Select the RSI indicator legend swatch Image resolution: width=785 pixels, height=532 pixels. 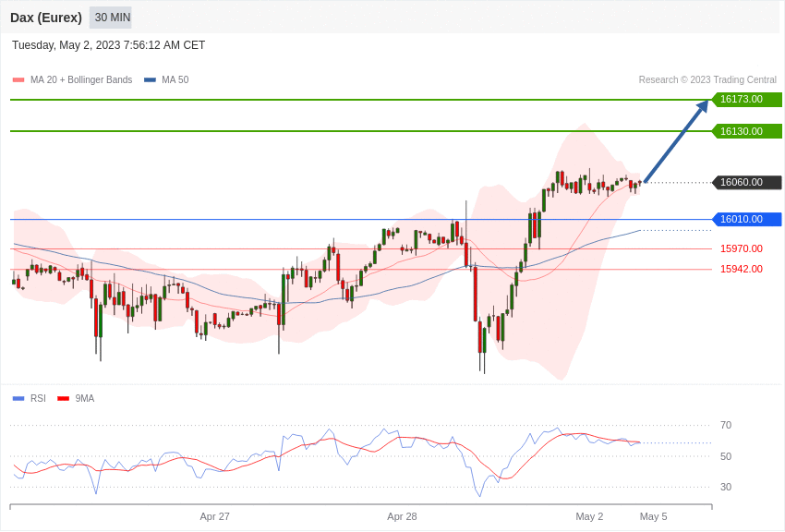[17, 398]
